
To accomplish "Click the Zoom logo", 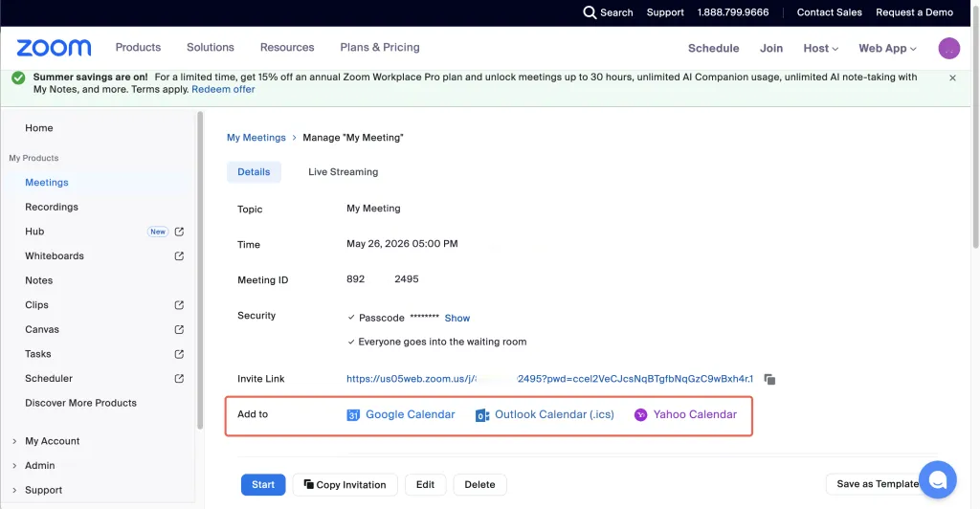I will pyautogui.click(x=54, y=48).
